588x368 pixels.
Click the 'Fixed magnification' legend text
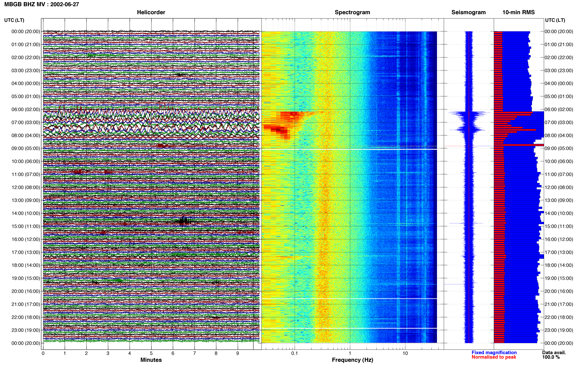click(494, 353)
